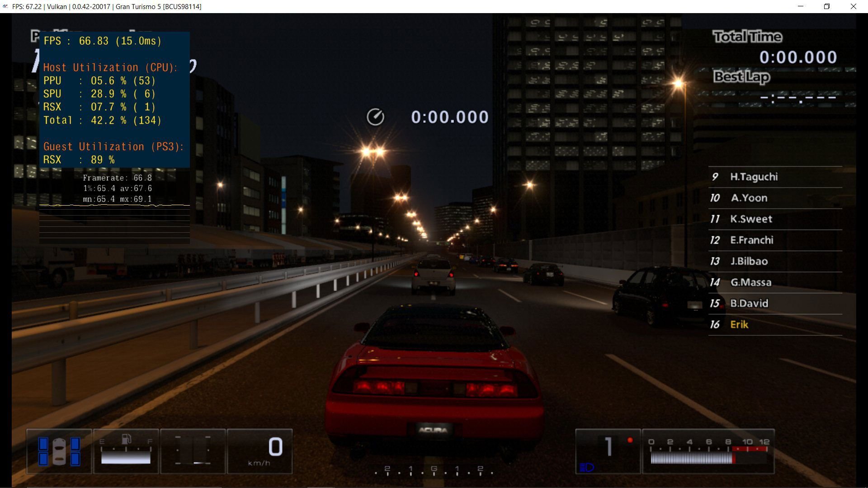
Task: Click the 1%:65.4 av:67.6 line
Action: point(118,188)
